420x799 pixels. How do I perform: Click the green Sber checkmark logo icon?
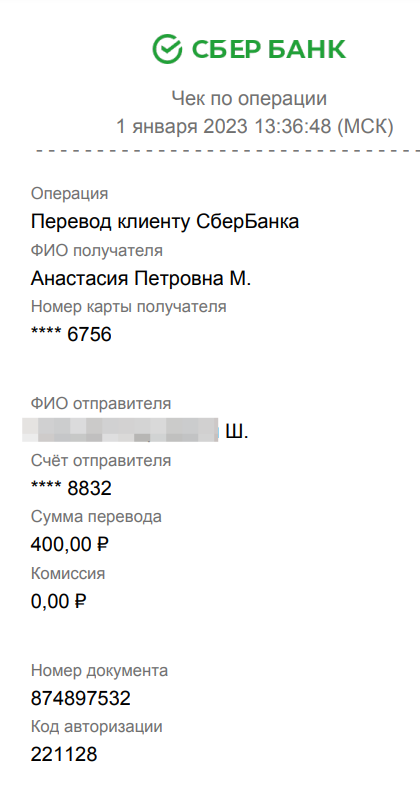coord(167,49)
